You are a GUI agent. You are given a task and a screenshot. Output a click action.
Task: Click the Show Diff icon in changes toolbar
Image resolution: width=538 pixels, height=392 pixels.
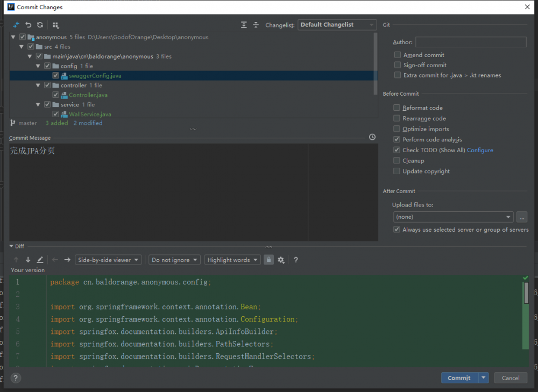click(x=16, y=25)
